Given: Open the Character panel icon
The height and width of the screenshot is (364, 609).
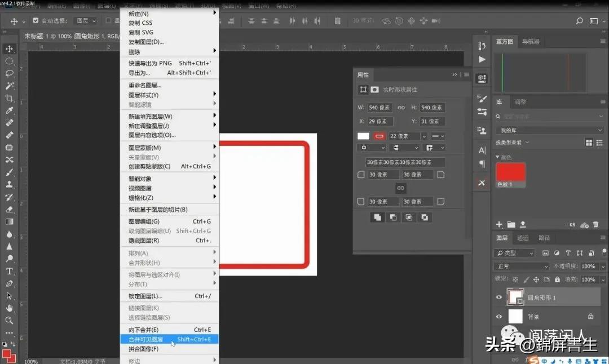Looking at the screenshot, I should coord(483,151).
